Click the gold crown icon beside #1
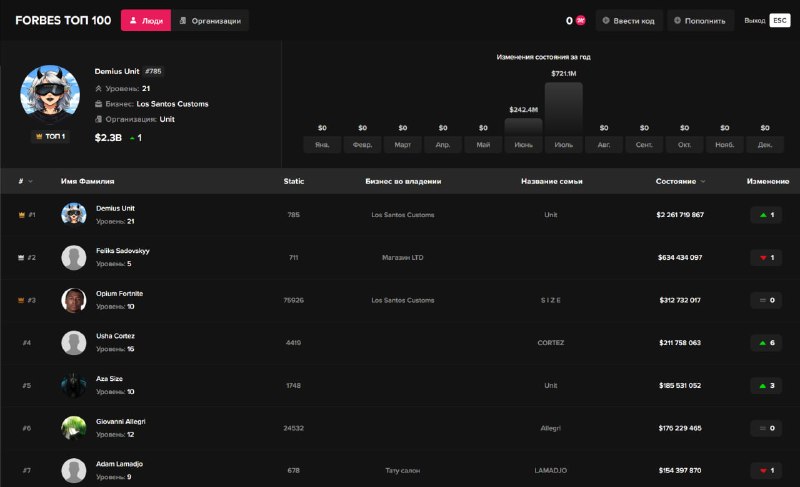This screenshot has width=800, height=487. pos(21,215)
